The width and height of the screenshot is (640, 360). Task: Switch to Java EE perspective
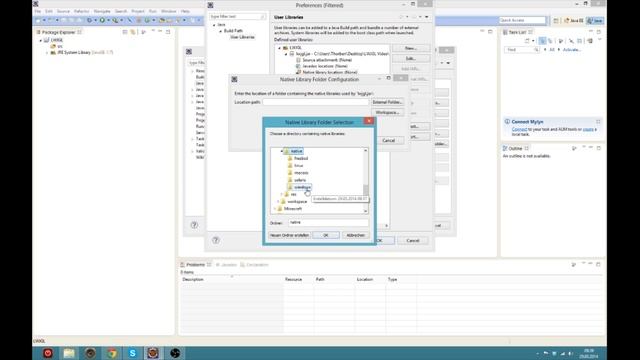[573, 20]
